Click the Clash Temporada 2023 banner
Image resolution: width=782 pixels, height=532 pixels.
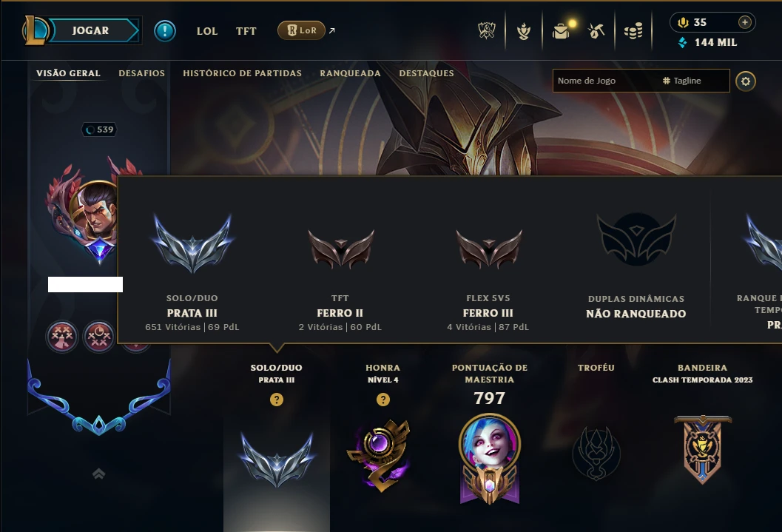pos(703,448)
